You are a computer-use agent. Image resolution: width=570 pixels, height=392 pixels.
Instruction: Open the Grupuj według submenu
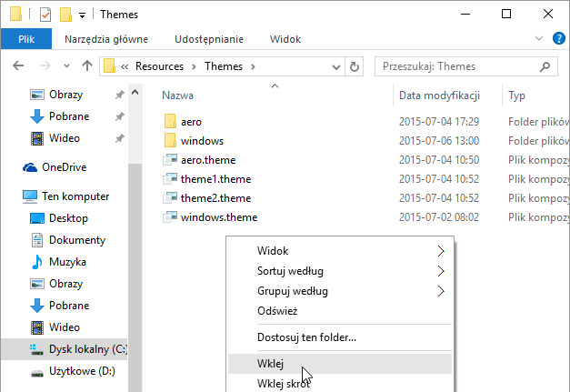[340, 291]
